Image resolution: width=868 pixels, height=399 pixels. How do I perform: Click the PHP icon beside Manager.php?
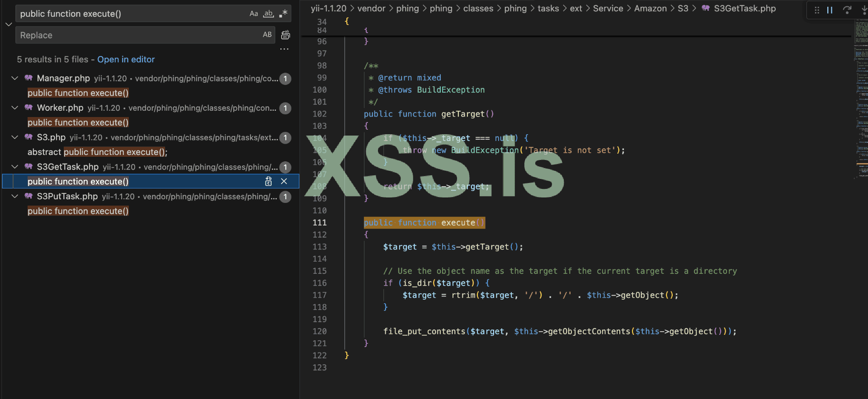pos(28,78)
